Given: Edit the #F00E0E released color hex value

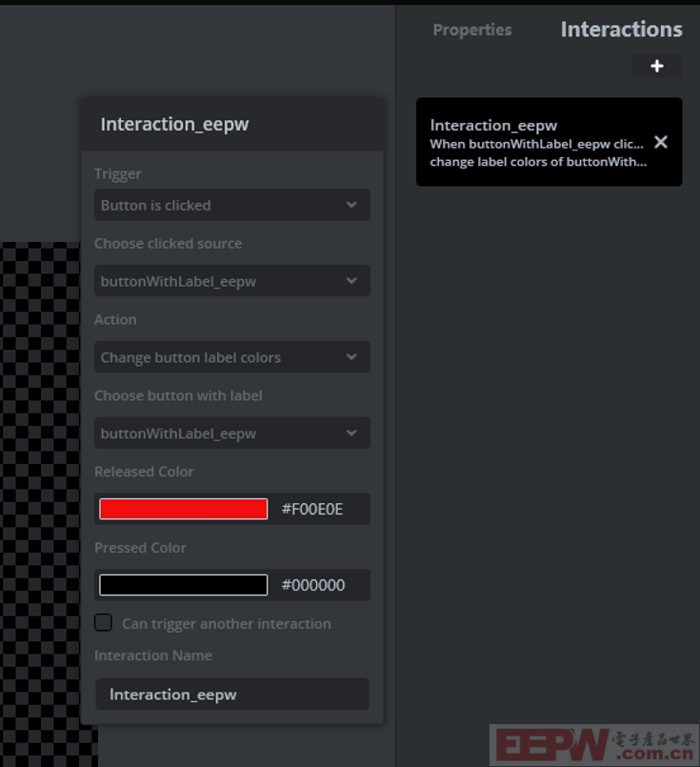Looking at the screenshot, I should [x=312, y=509].
